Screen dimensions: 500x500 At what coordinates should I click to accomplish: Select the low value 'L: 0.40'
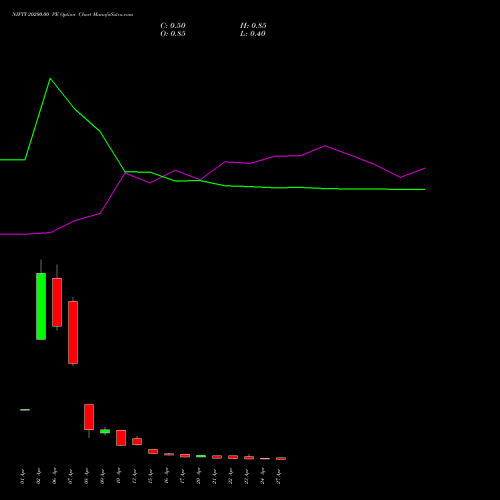pyautogui.click(x=253, y=34)
